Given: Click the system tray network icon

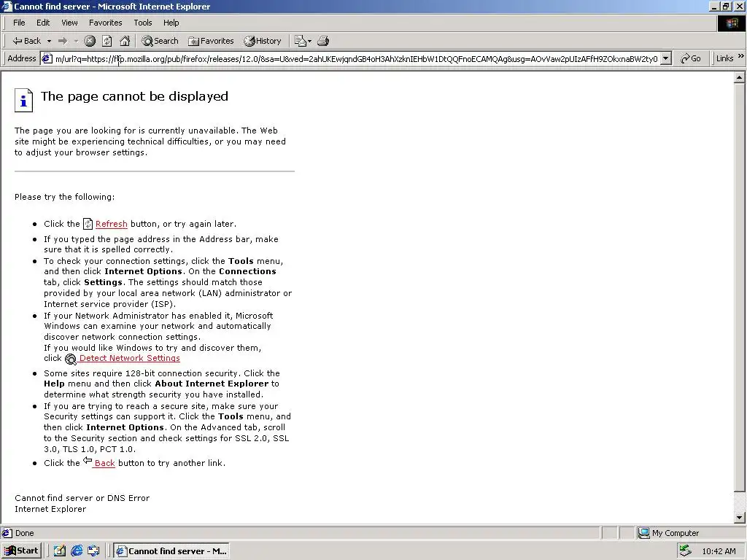Looking at the screenshot, I should coord(685,551).
